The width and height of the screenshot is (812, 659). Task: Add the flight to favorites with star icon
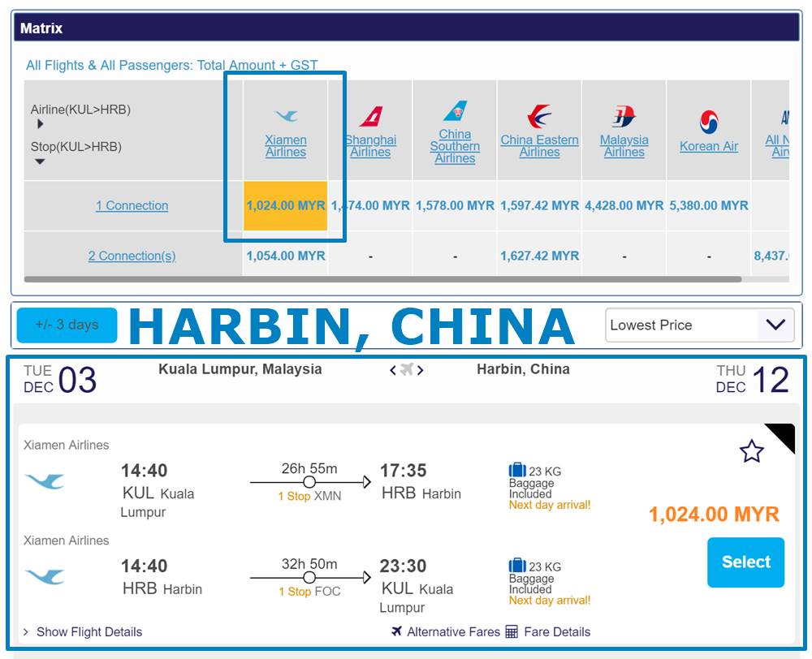[751, 451]
